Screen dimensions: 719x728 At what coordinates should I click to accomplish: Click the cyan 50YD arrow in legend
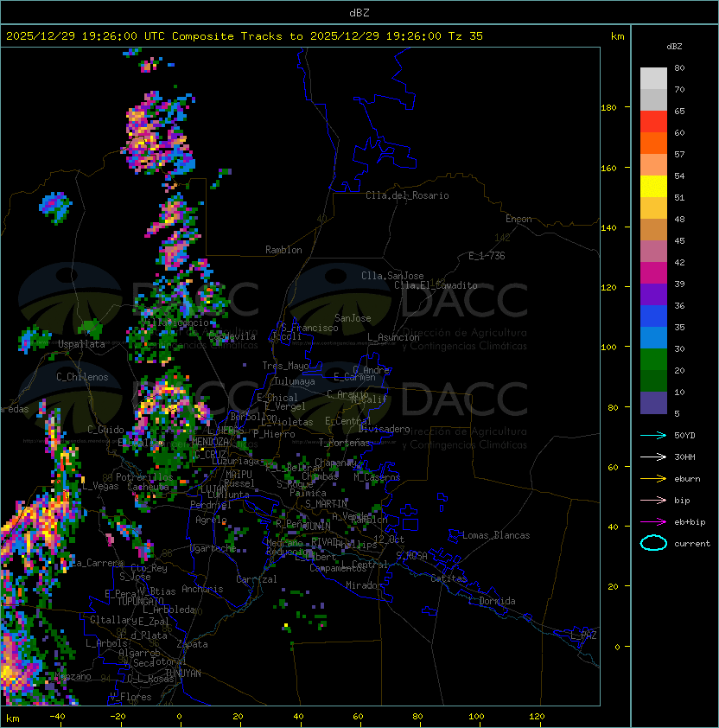click(x=653, y=435)
